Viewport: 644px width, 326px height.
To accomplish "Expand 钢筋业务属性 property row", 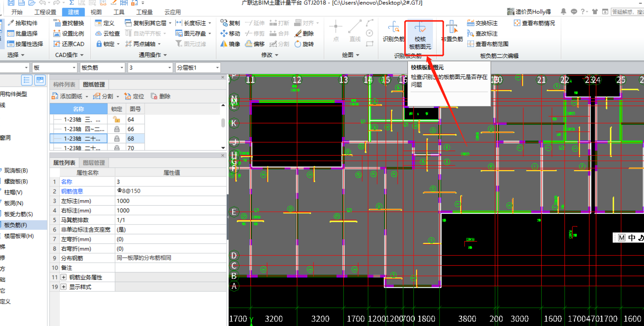I will pyautogui.click(x=64, y=277).
